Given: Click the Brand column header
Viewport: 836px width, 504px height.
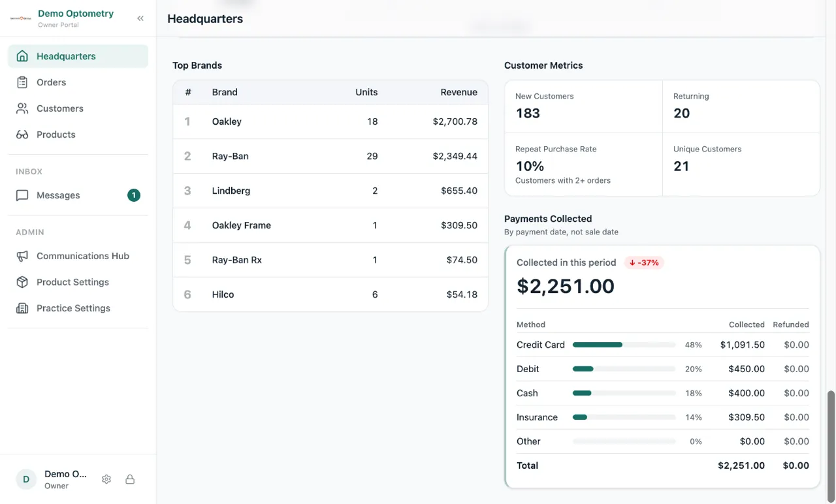Looking at the screenshot, I should pyautogui.click(x=225, y=92).
